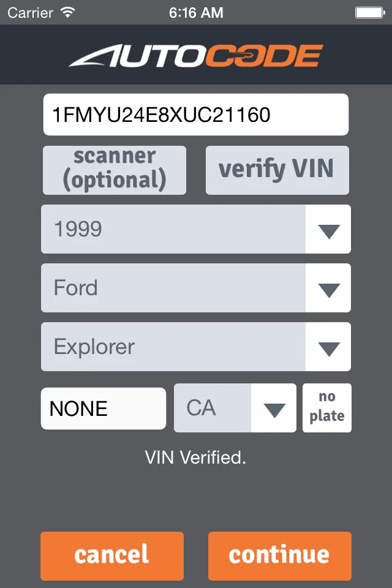Screen dimensions: 392x588
Task: Tap the license plate field showing NONE
Action: (103, 408)
